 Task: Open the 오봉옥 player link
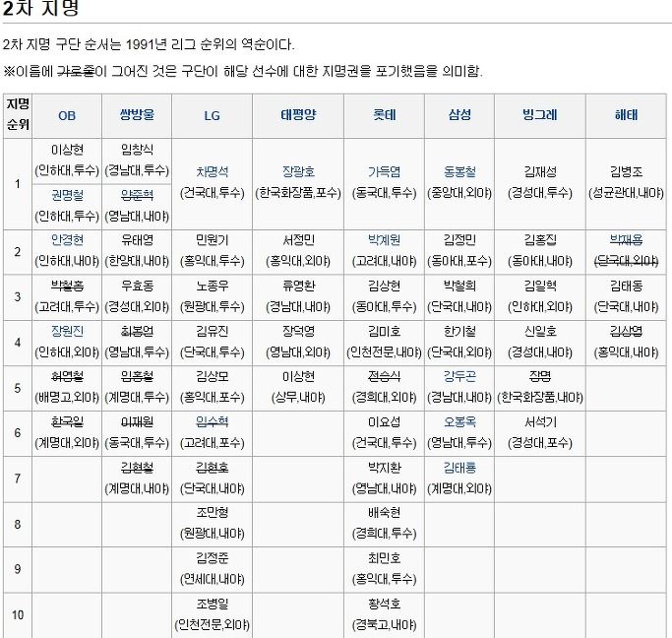[459, 422]
